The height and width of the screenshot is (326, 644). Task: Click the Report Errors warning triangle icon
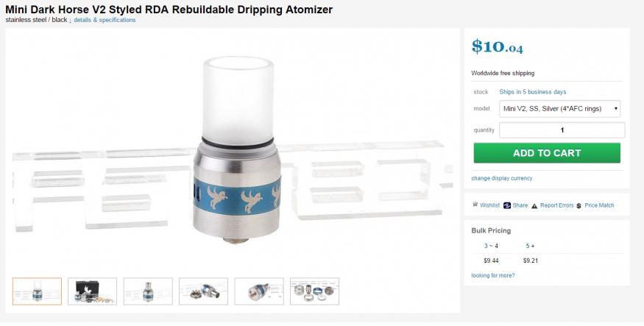[x=534, y=206]
